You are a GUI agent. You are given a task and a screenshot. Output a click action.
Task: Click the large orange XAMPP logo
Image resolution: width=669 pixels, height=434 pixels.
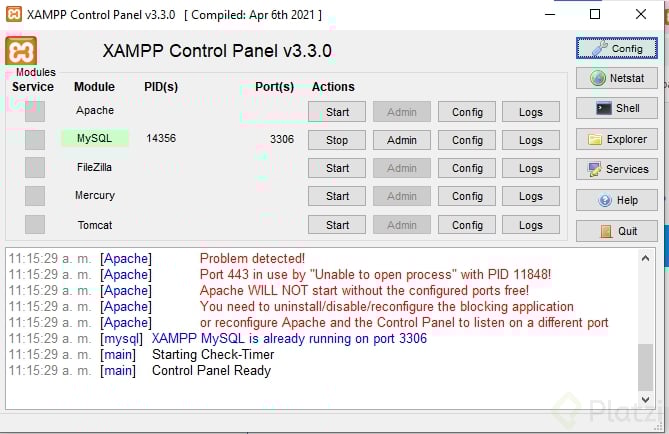(21, 51)
